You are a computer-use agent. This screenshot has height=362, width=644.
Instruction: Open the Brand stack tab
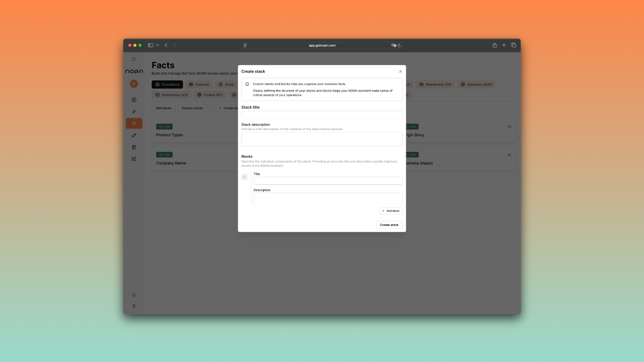click(226, 84)
